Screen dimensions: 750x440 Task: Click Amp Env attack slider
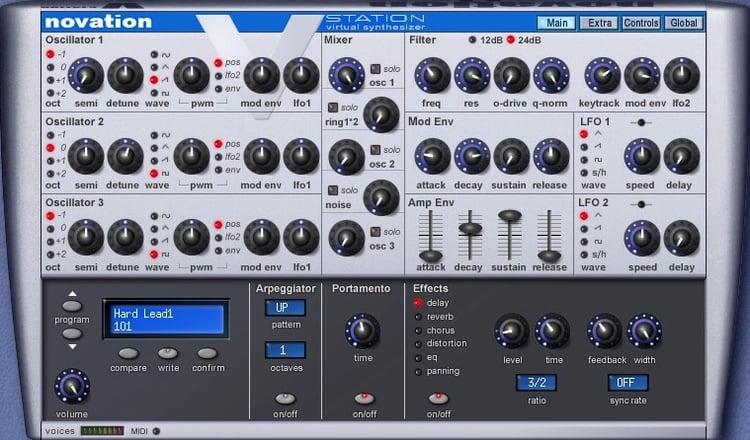coord(430,255)
